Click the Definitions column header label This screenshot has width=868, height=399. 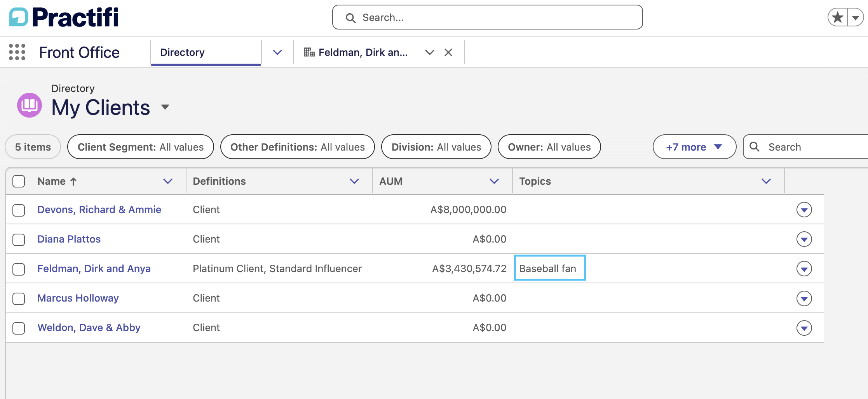tap(220, 181)
